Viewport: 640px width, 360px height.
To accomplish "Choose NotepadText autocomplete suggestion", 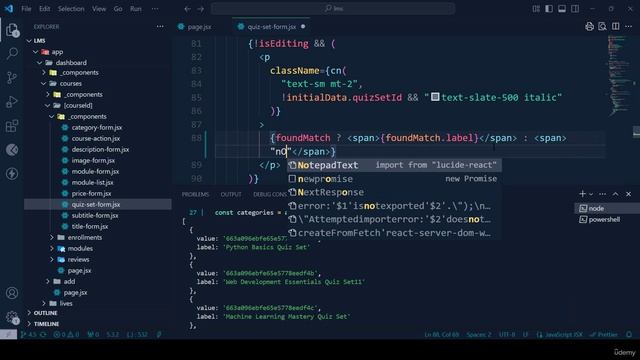I will [393, 165].
